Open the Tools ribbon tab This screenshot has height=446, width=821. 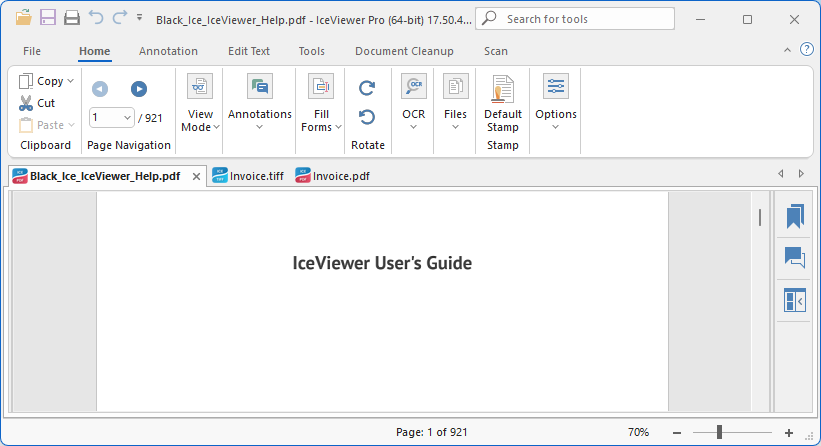point(312,51)
